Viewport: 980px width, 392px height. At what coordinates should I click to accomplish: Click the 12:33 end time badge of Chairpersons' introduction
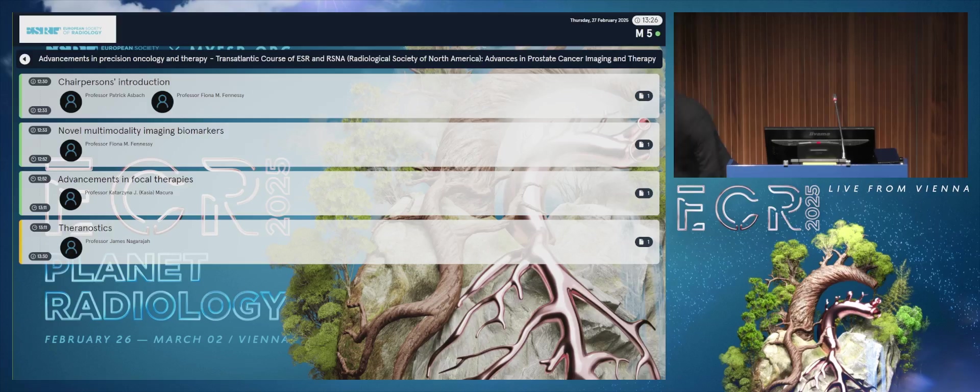[39, 110]
